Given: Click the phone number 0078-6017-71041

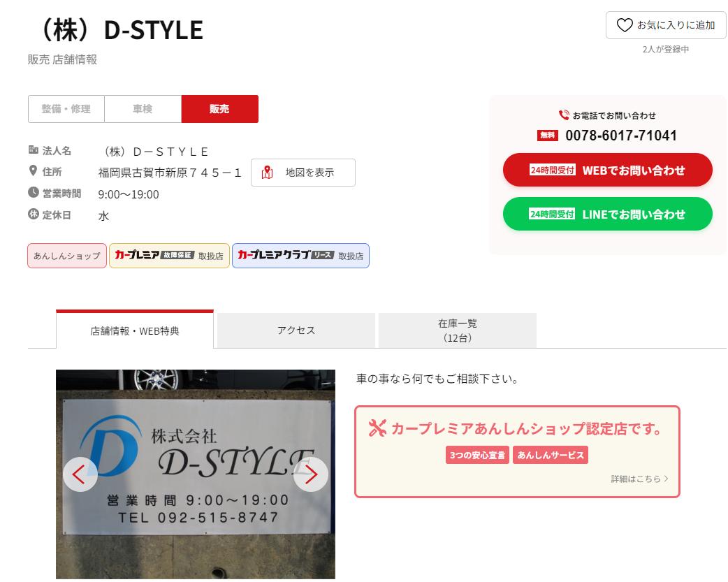Looking at the screenshot, I should [620, 136].
